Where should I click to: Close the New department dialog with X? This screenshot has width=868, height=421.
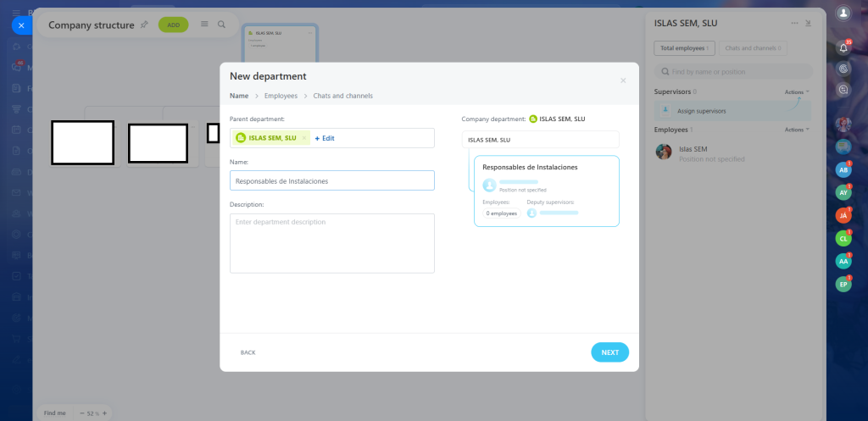click(x=623, y=80)
